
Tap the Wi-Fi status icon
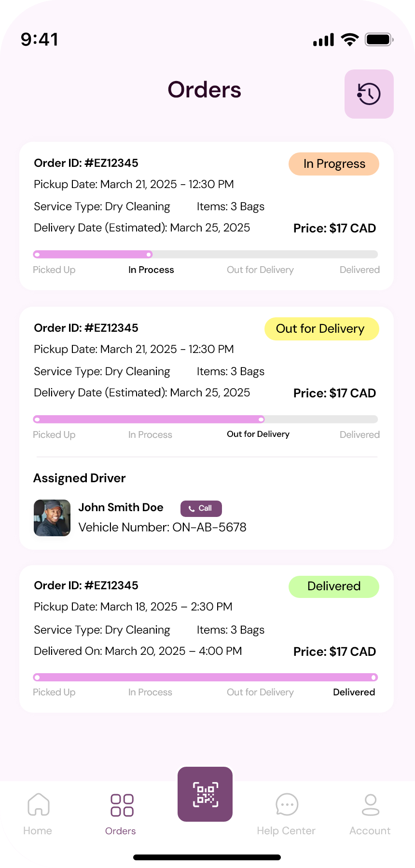coord(349,40)
